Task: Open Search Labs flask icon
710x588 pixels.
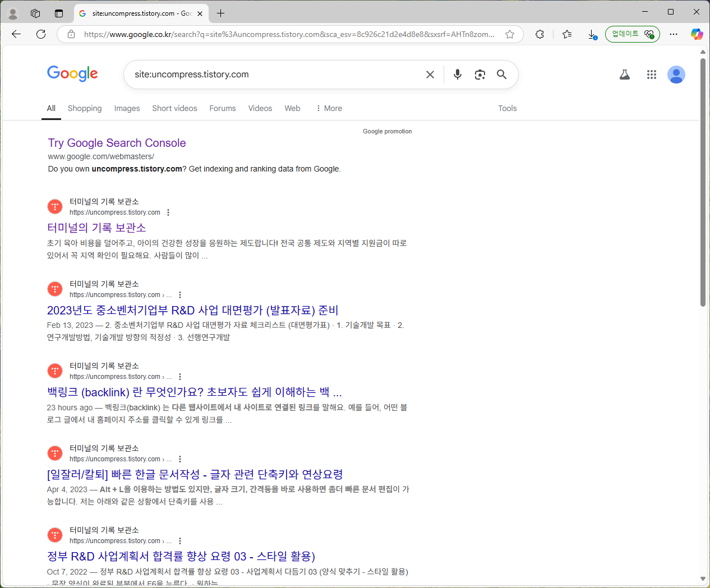Action: [x=625, y=75]
